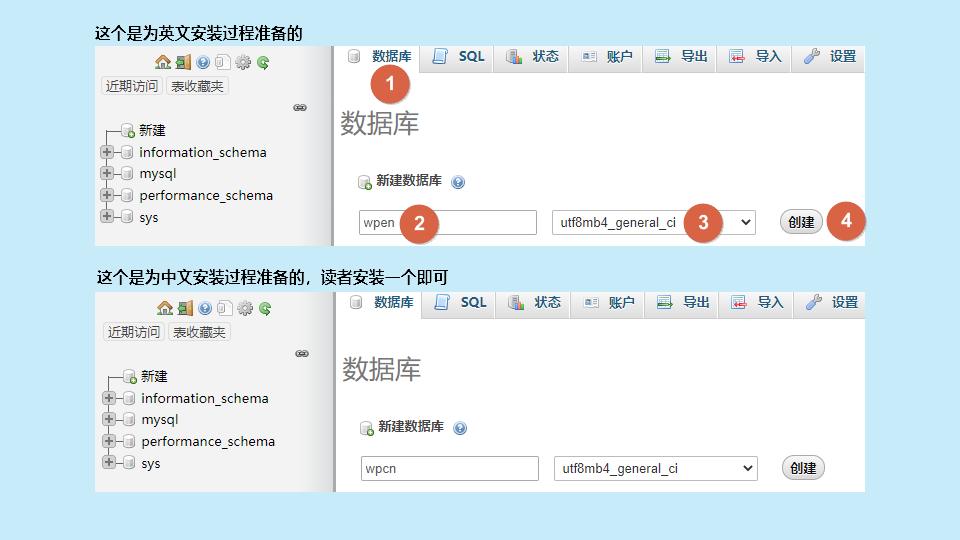
Task: Click the database name field containing wpcn
Action: coord(449,468)
